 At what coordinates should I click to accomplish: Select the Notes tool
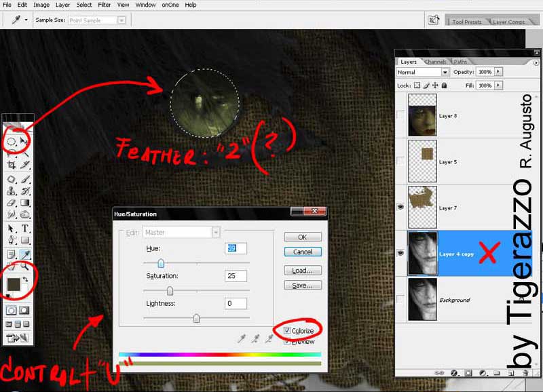click(11, 254)
